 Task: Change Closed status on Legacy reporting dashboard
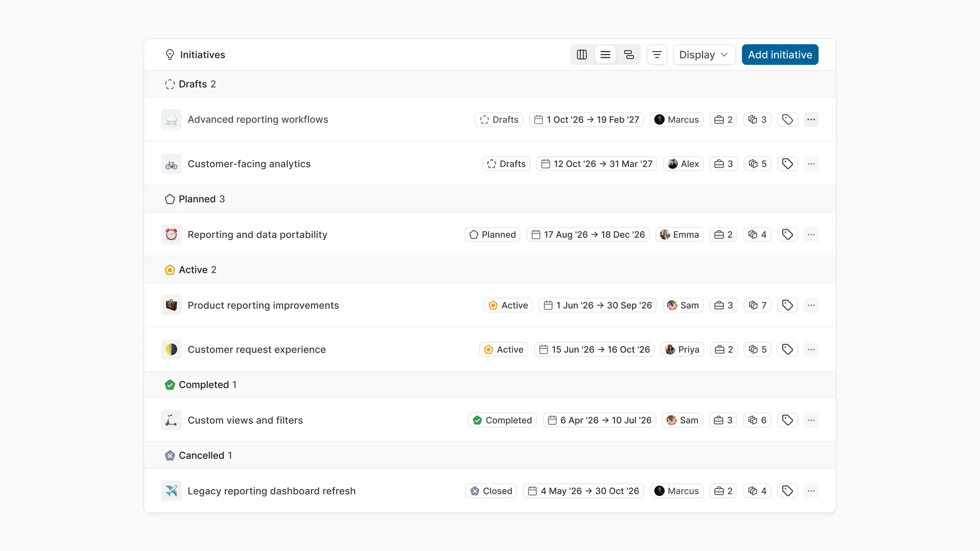click(x=491, y=491)
